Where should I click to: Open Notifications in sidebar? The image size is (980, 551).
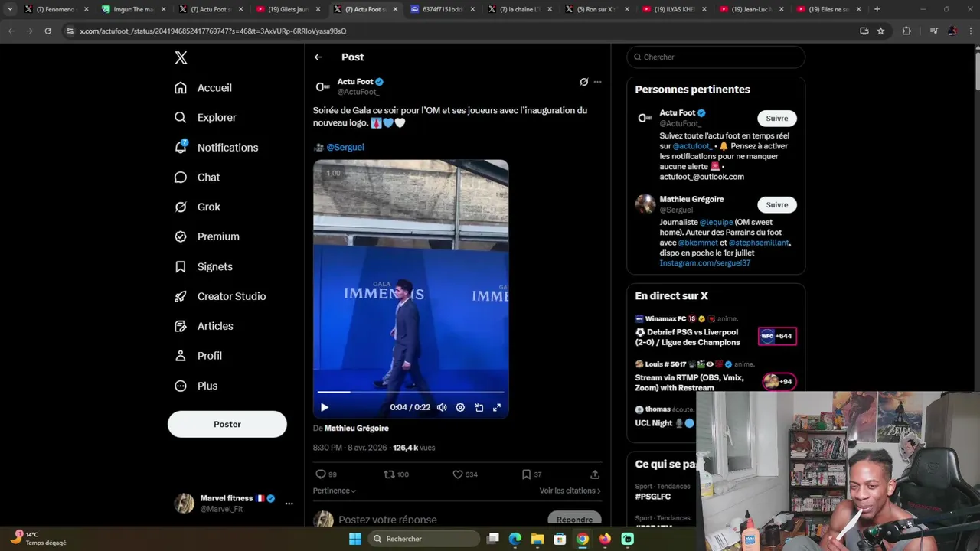[x=216, y=148]
